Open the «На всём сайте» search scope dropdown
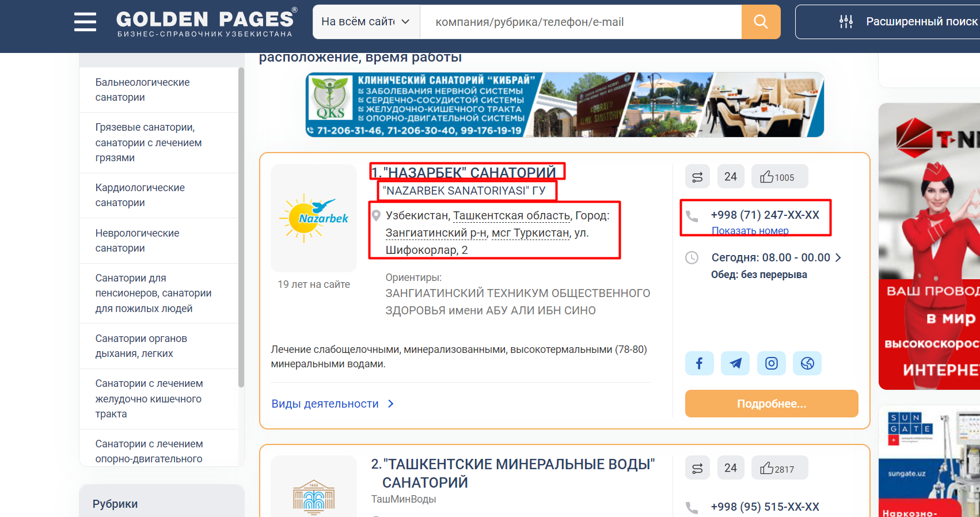The height and width of the screenshot is (517, 980). (x=366, y=22)
